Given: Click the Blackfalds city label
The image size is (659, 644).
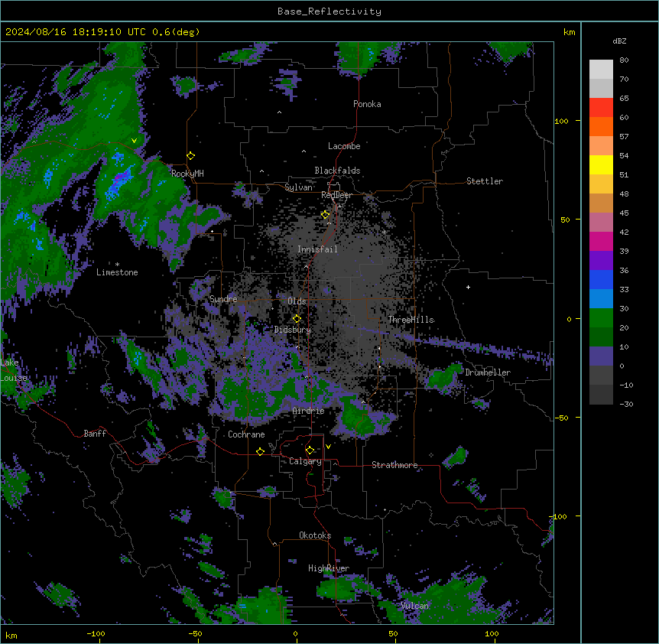Looking at the screenshot, I should pyautogui.click(x=337, y=171).
